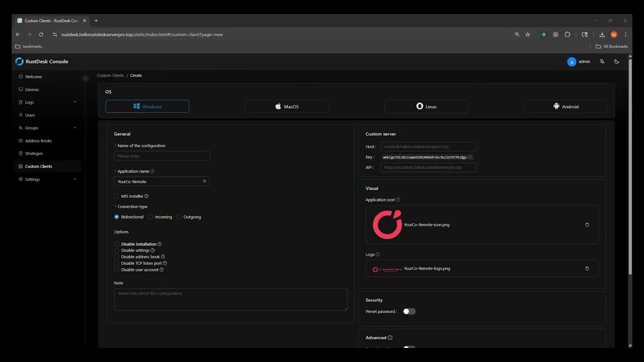The image size is (644, 362).
Task: Show help for Application name
Action: (152, 171)
